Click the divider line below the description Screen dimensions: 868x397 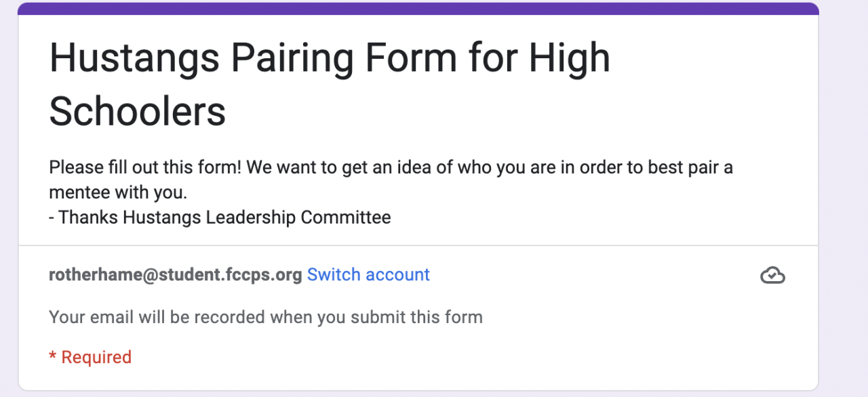click(x=418, y=245)
